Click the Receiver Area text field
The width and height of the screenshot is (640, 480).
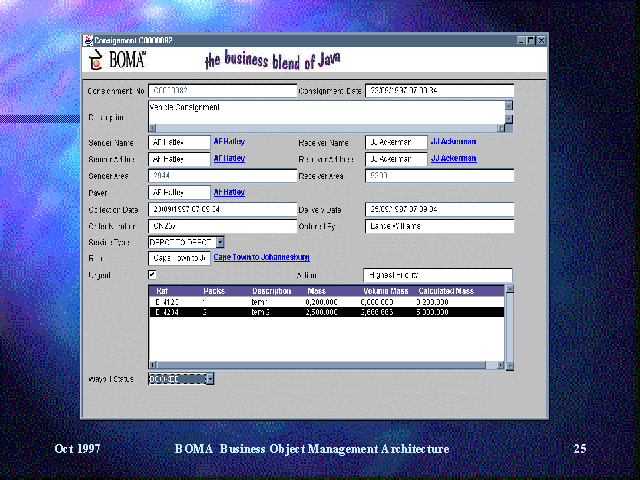pos(439,175)
